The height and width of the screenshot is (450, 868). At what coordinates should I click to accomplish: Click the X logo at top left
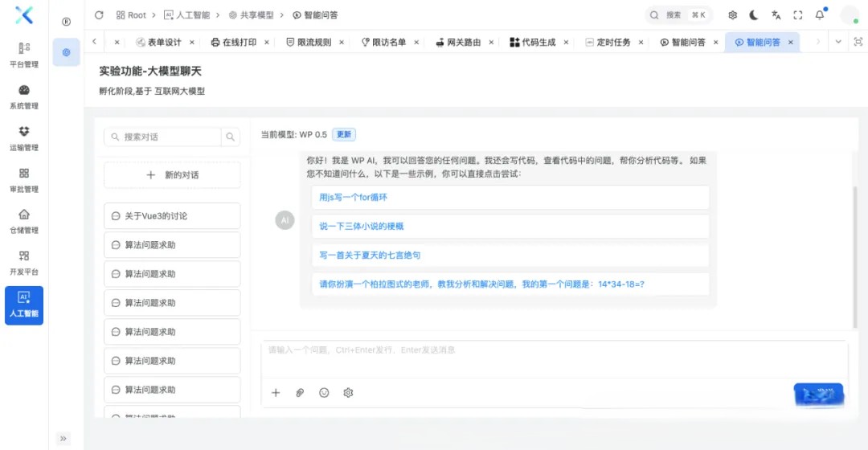24,15
